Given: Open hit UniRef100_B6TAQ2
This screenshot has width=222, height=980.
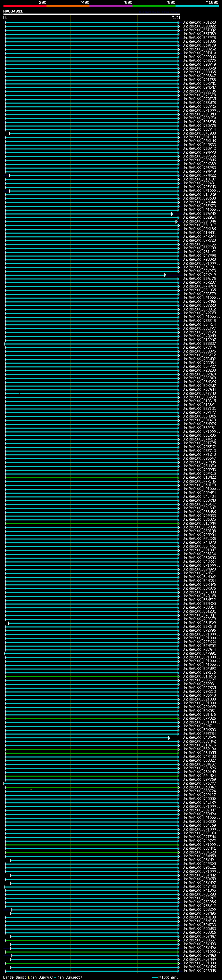Looking at the screenshot, I should pyautogui.click(x=199, y=30).
